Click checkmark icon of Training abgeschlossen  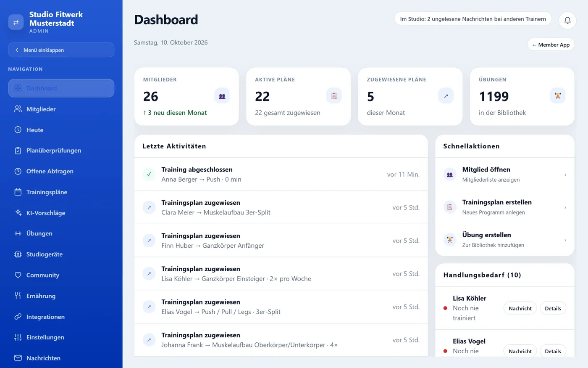149,174
